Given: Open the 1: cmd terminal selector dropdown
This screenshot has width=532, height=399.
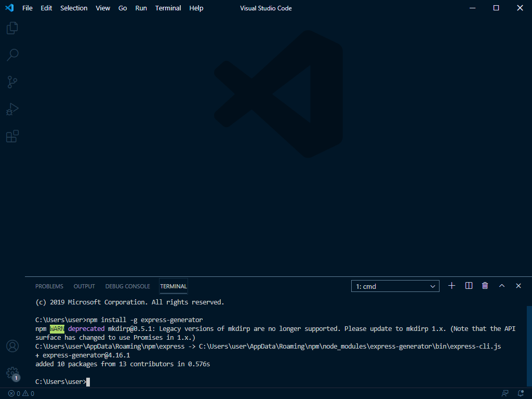Looking at the screenshot, I should tap(395, 286).
